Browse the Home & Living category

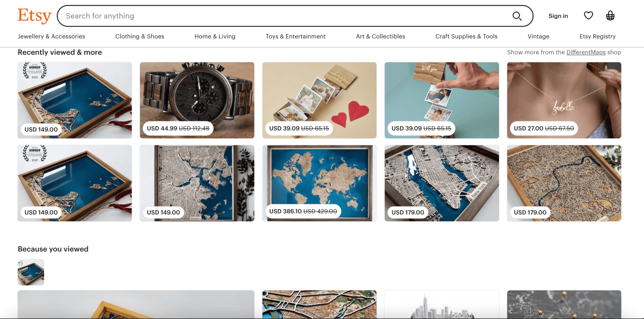pyautogui.click(x=215, y=36)
